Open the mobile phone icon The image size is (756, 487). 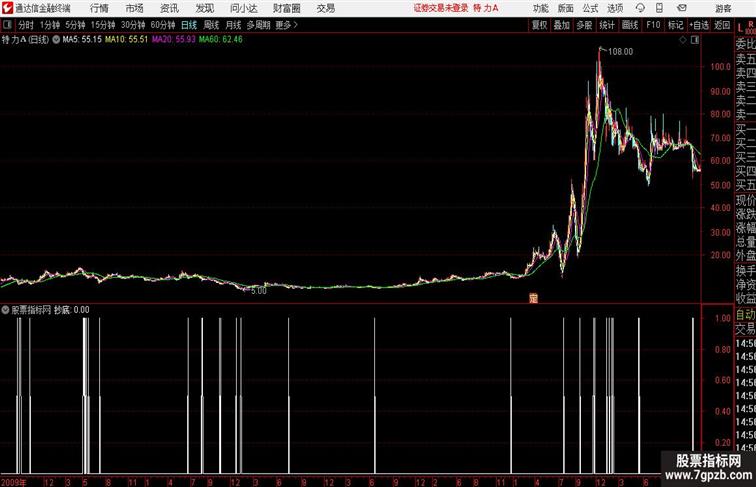click(x=660, y=8)
